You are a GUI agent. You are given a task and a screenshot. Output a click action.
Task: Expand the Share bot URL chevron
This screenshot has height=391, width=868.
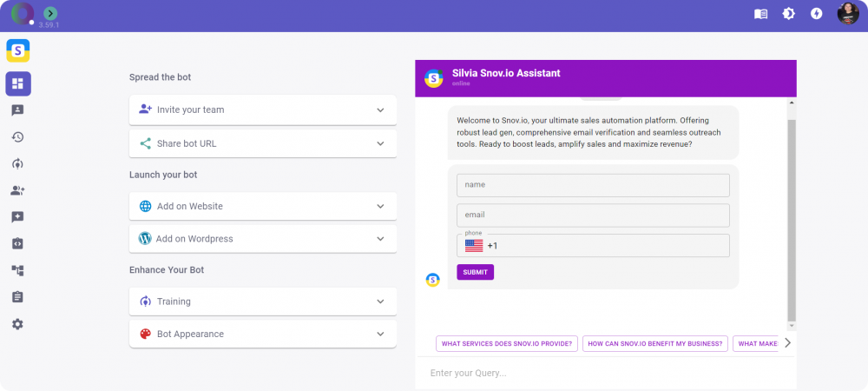(380, 143)
